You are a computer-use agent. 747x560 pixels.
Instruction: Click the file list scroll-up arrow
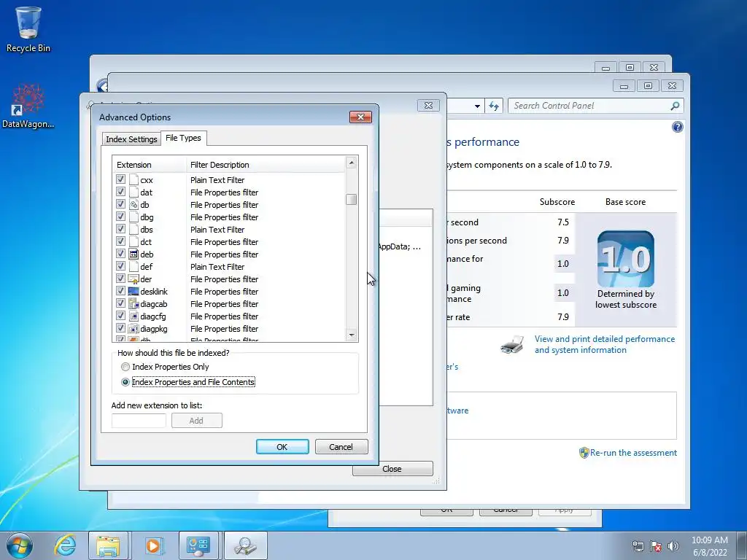(351, 163)
